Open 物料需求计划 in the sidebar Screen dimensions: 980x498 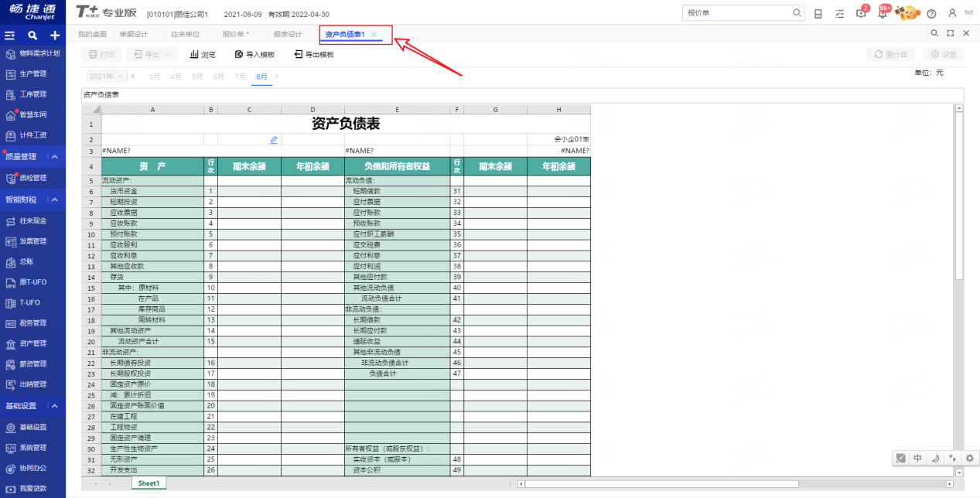32,53
